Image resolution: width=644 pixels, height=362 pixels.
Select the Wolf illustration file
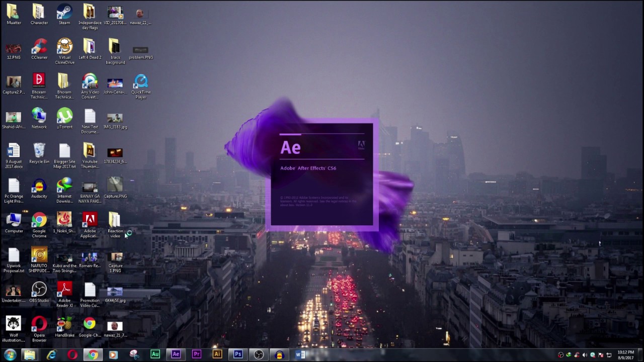coord(14,329)
